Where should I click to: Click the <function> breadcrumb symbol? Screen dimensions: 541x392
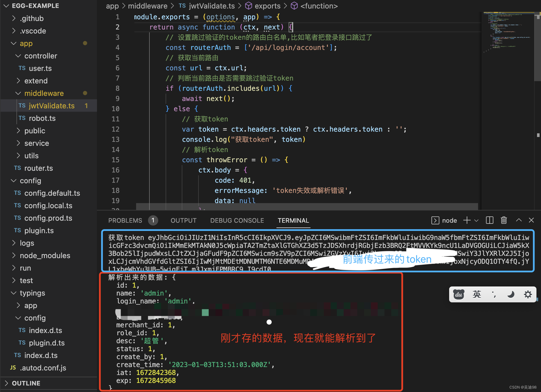pos(319,6)
